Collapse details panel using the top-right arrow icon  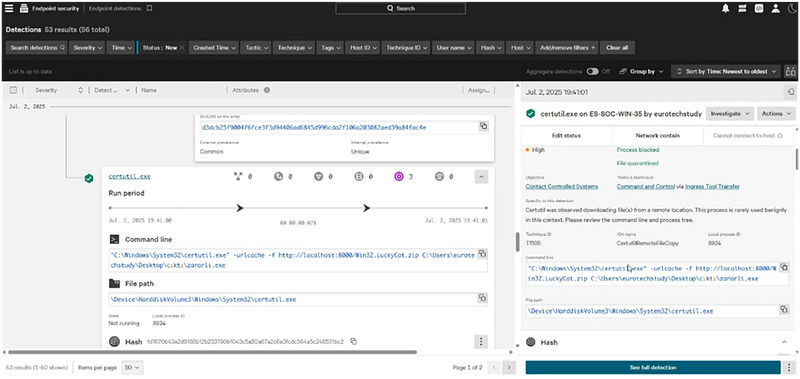pyautogui.click(x=790, y=92)
